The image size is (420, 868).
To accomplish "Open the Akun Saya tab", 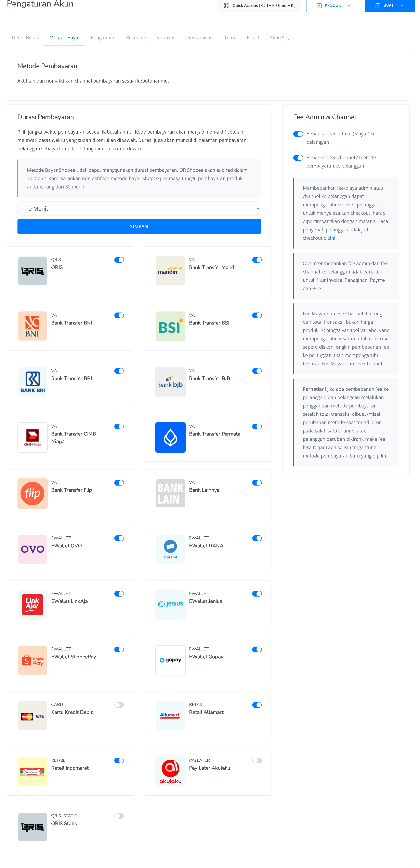I will [281, 37].
